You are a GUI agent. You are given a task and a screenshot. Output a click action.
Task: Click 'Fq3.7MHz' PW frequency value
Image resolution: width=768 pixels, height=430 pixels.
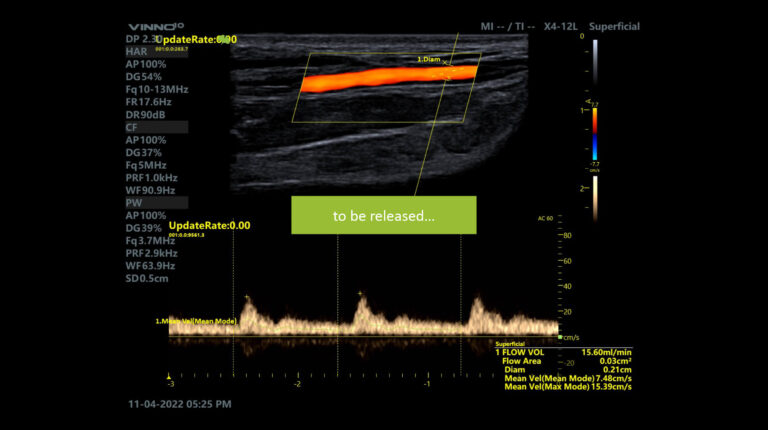pos(150,241)
